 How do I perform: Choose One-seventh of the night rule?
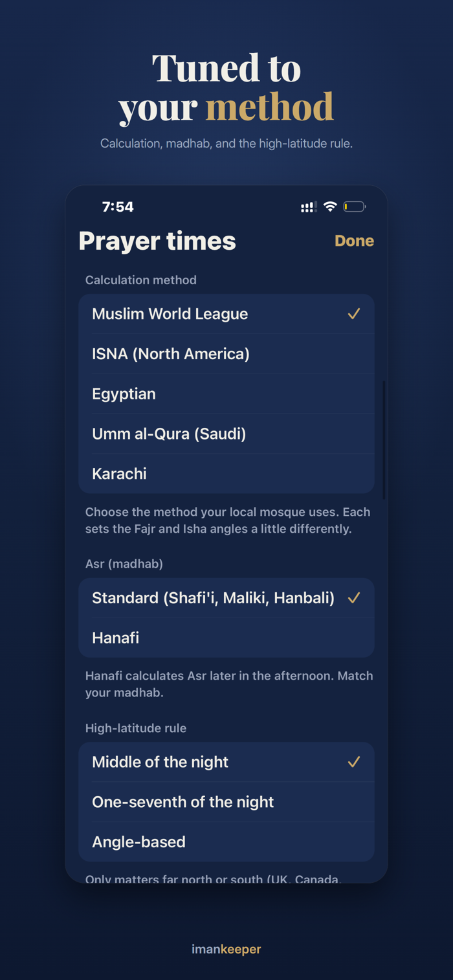point(226,802)
